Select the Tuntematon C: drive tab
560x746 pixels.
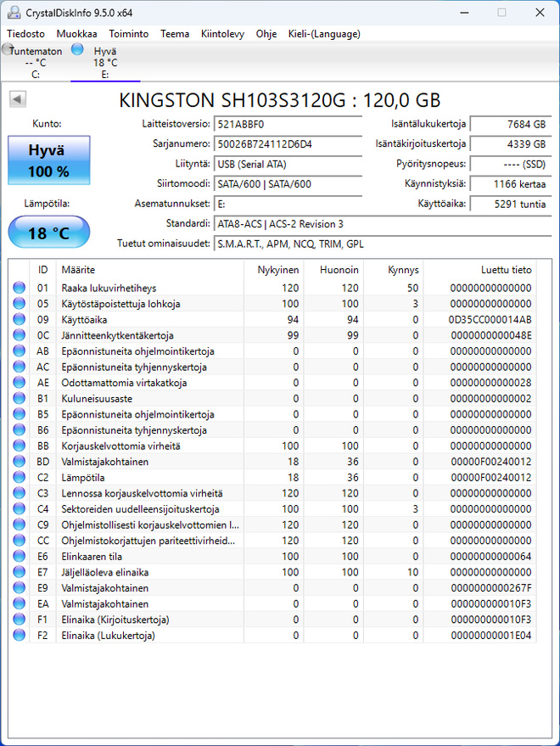[x=35, y=62]
